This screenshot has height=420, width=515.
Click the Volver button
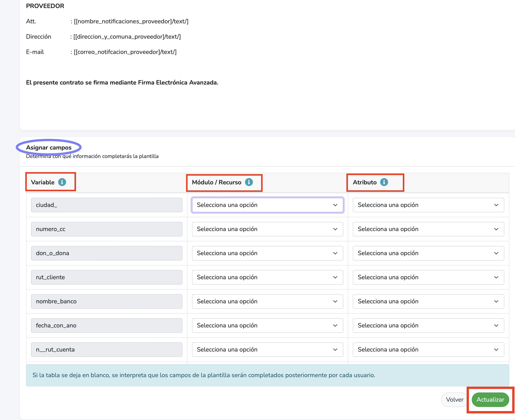[x=455, y=400]
